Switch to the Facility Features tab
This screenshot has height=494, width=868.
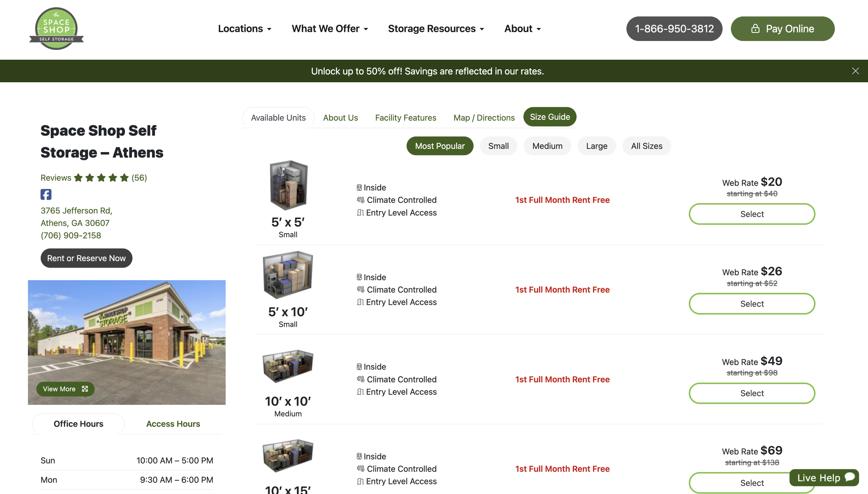point(406,118)
